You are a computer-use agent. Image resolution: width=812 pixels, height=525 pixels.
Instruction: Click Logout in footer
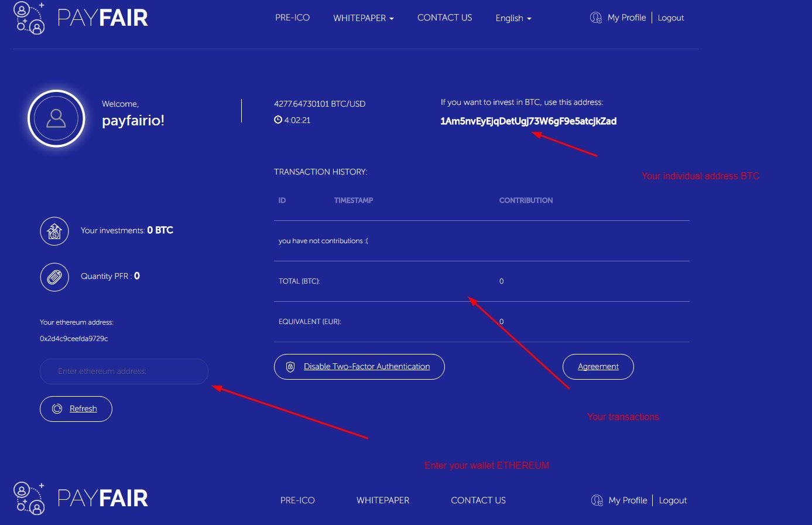point(673,500)
